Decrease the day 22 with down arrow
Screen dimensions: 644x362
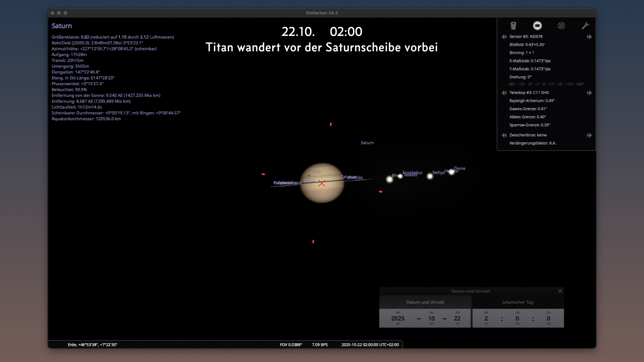tap(458, 324)
